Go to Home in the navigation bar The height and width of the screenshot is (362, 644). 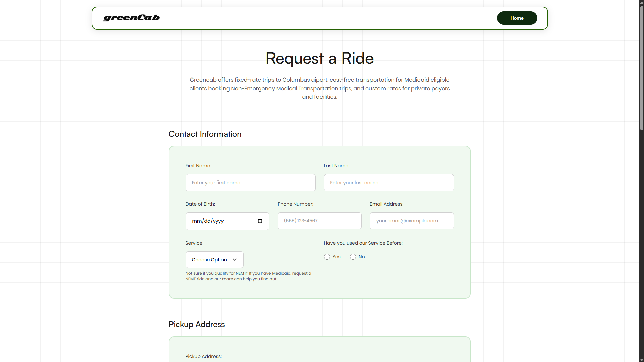[516, 18]
